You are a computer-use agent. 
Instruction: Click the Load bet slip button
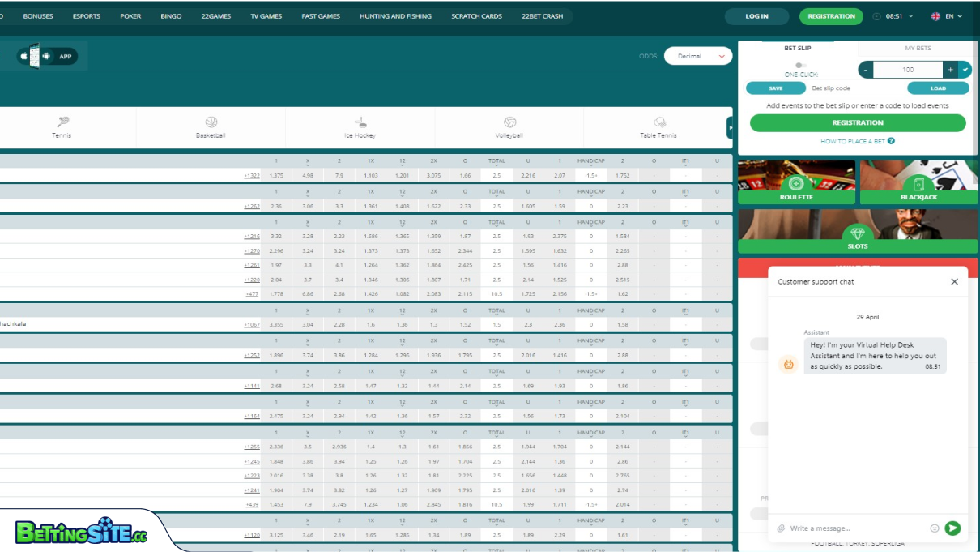click(938, 88)
